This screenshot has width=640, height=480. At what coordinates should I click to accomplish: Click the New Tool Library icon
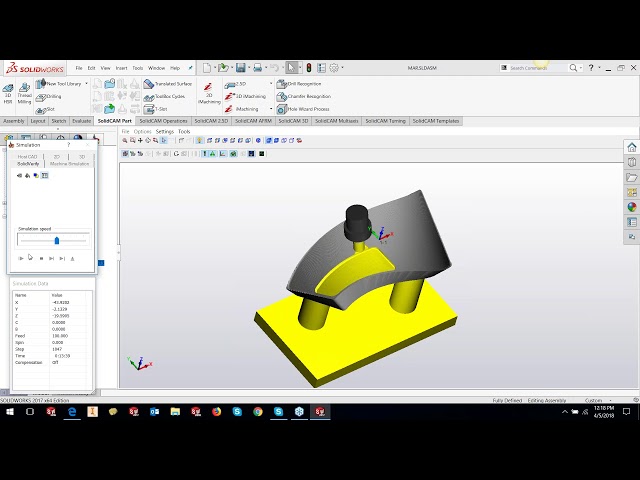coord(40,84)
